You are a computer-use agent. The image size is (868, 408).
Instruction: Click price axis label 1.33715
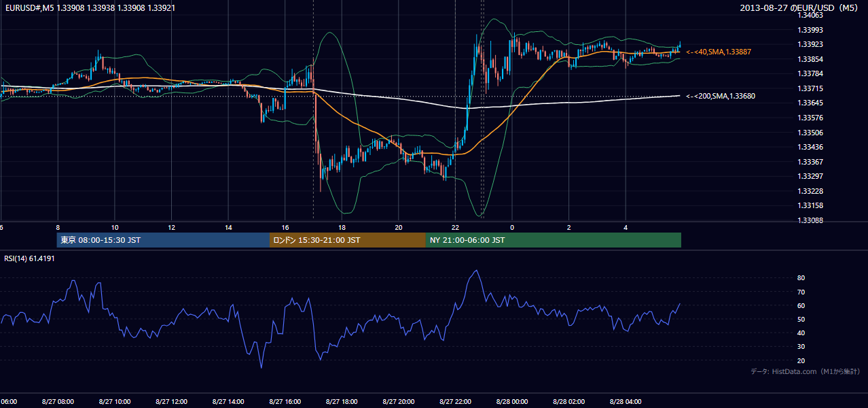pos(810,88)
